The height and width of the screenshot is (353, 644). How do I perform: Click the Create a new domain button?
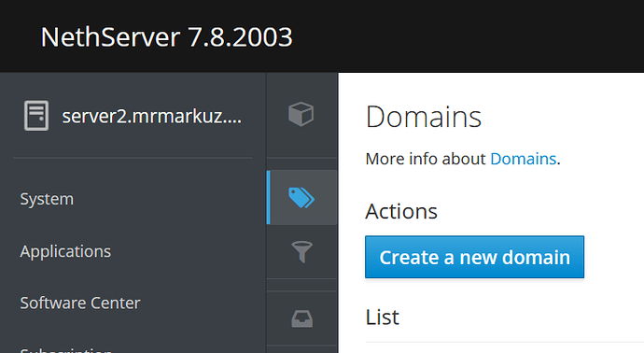[474, 257]
